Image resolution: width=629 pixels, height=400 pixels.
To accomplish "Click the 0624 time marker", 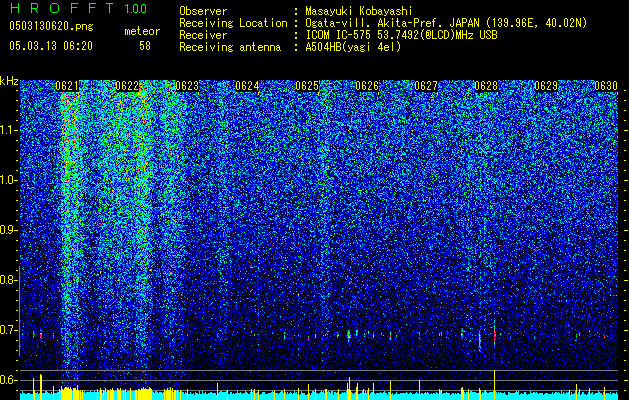I will (247, 86).
